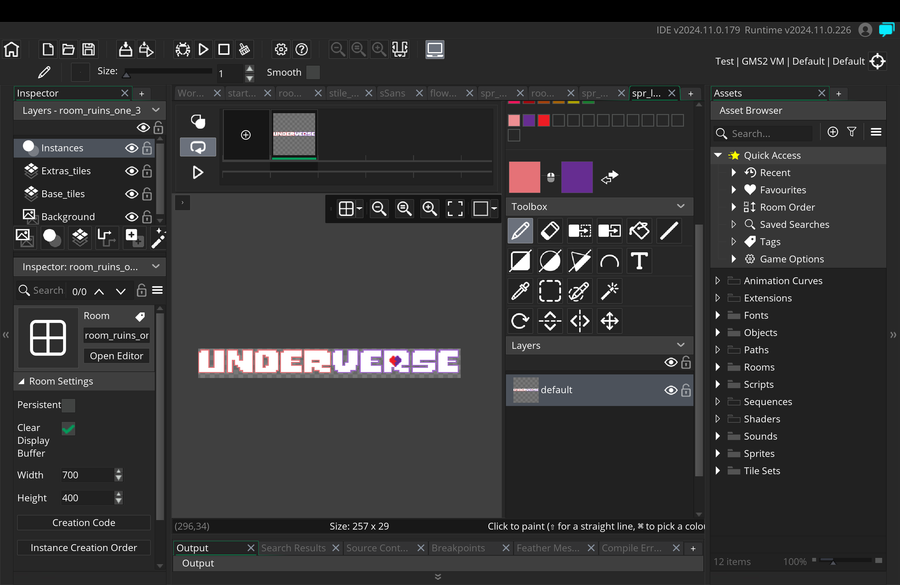Collapse the Room Settings section

tap(21, 381)
